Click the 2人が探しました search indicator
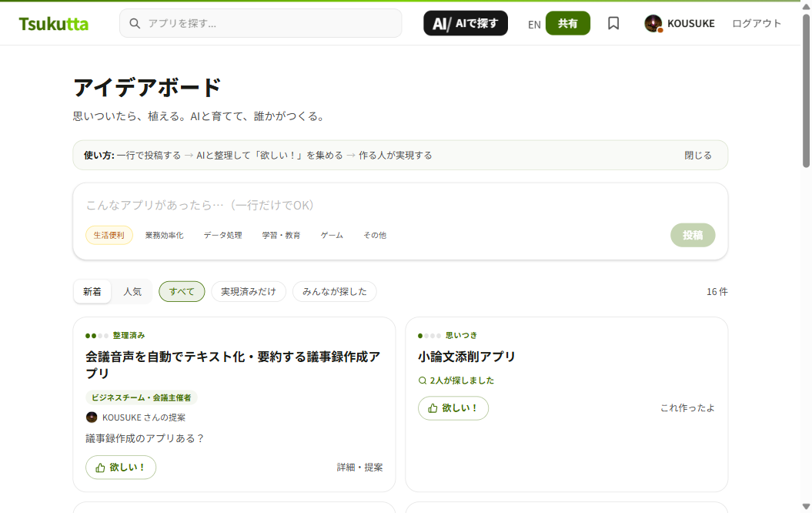This screenshot has height=513, width=812. click(x=456, y=381)
